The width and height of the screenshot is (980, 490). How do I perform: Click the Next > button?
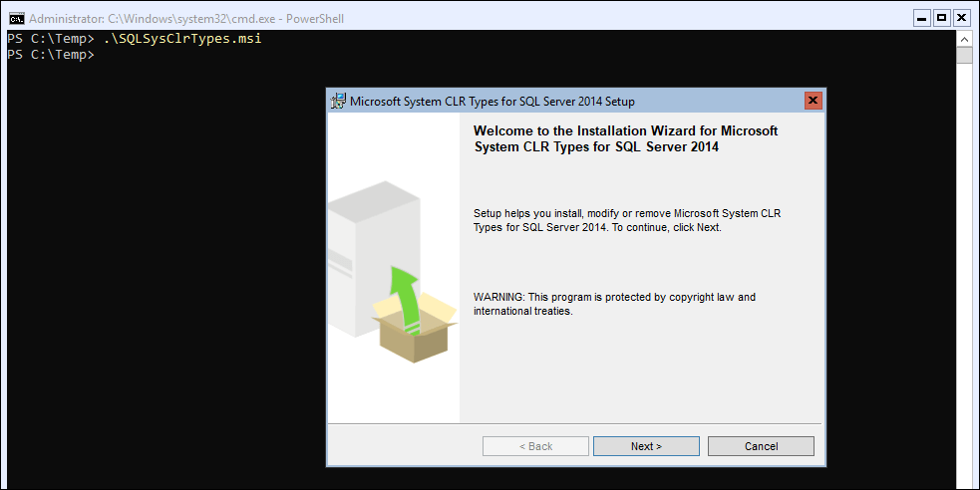click(646, 446)
